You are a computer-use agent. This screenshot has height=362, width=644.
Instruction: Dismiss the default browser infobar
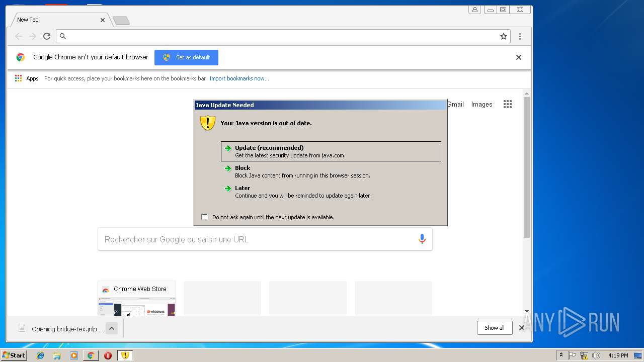tap(519, 57)
